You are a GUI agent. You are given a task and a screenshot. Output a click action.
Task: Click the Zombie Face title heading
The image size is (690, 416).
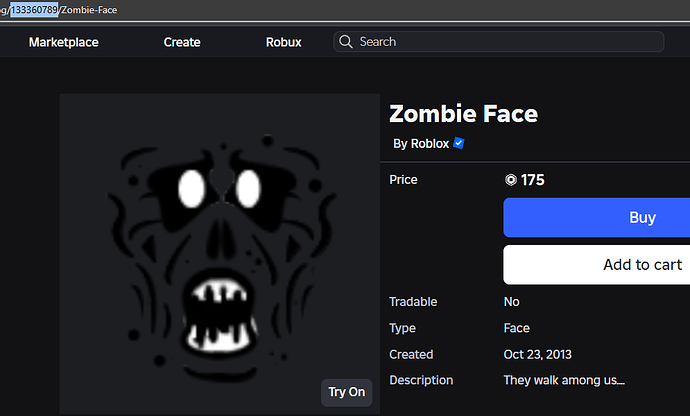(463, 114)
